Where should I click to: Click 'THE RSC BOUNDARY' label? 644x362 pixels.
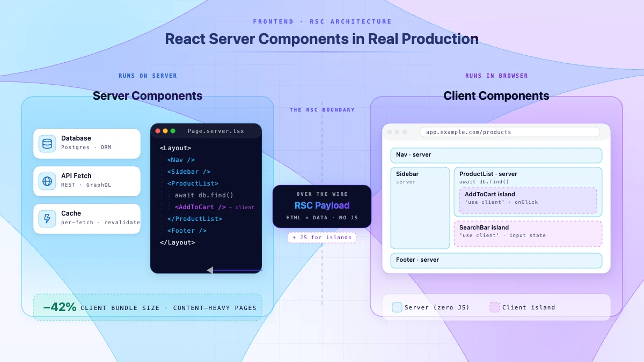(322, 110)
